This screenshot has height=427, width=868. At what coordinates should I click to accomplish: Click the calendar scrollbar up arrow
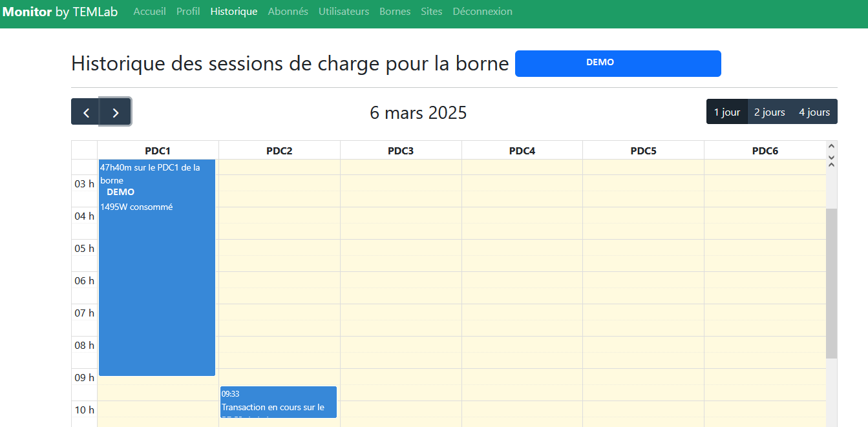click(x=831, y=147)
